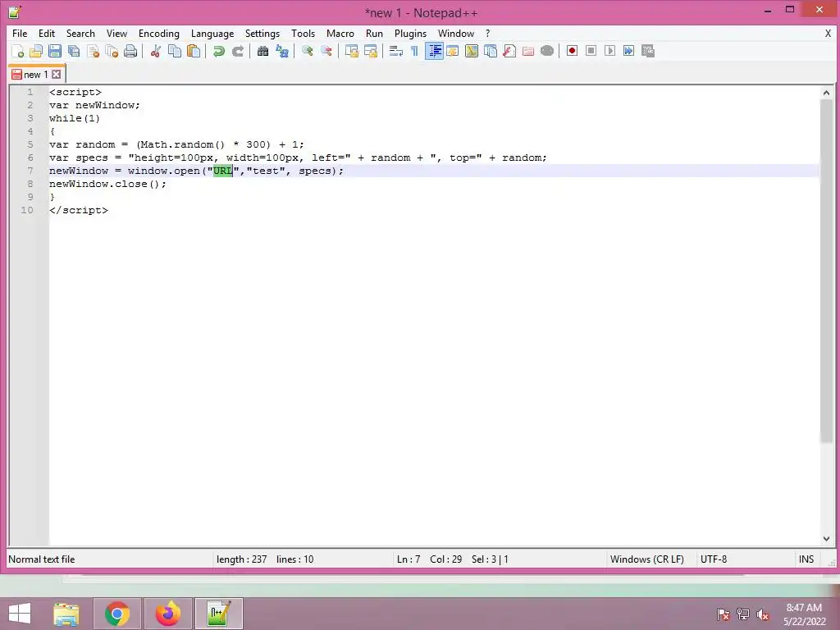Create a new file with the New toolbar icon

18,51
